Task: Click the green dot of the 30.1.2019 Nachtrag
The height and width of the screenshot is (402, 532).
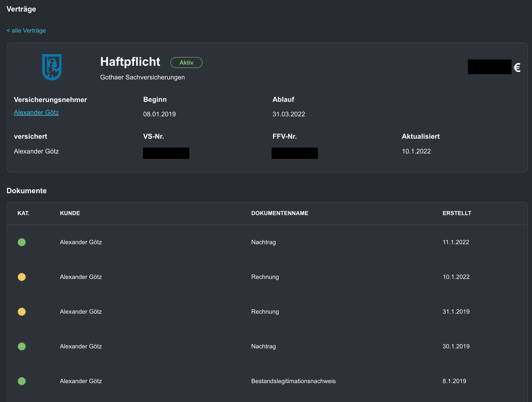Action: [22, 346]
